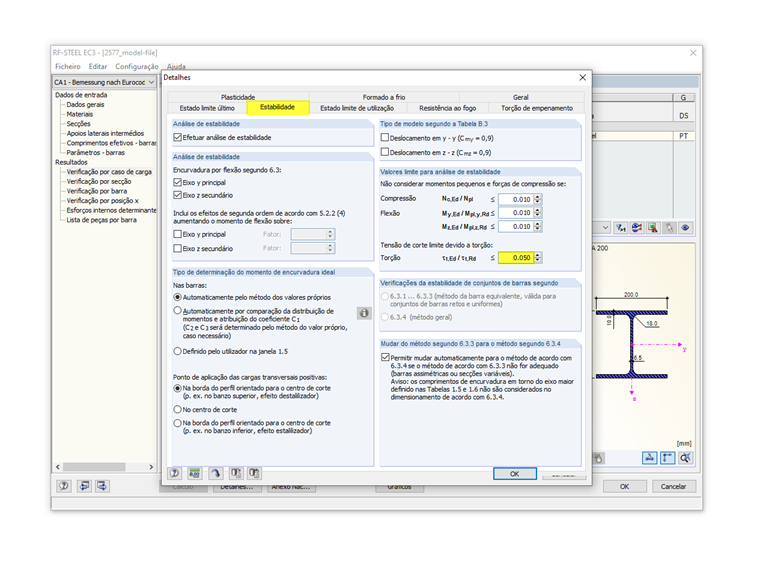
Task: Uncheck Eixo y principal under Encurvadura por flexão
Action: (177, 183)
